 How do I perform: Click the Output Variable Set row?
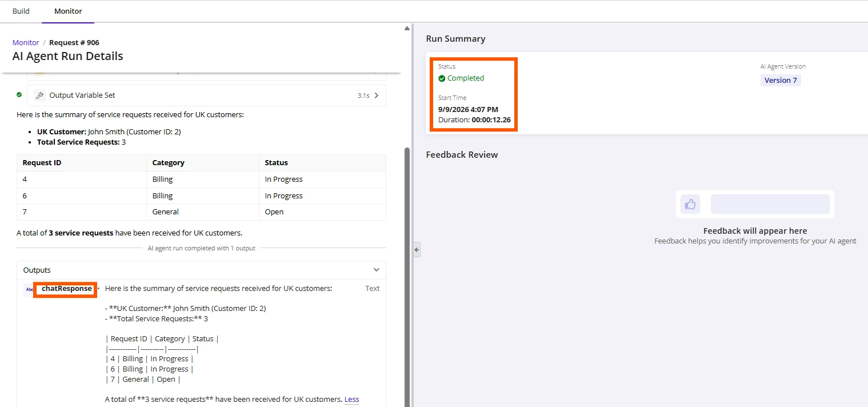pyautogui.click(x=206, y=95)
